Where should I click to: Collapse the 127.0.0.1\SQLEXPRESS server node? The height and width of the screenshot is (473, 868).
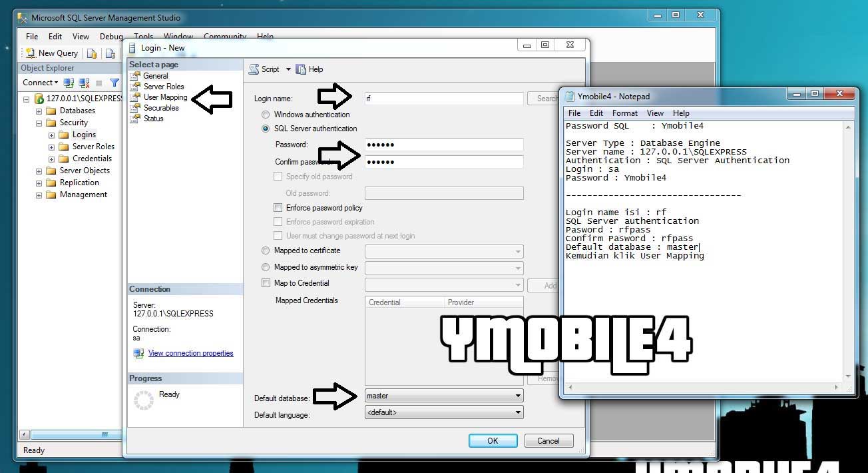click(x=27, y=99)
